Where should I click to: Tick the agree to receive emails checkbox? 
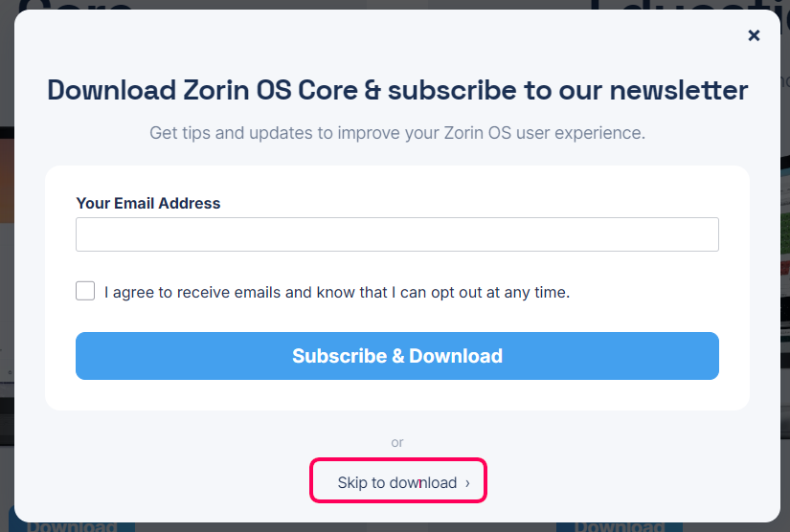[85, 291]
